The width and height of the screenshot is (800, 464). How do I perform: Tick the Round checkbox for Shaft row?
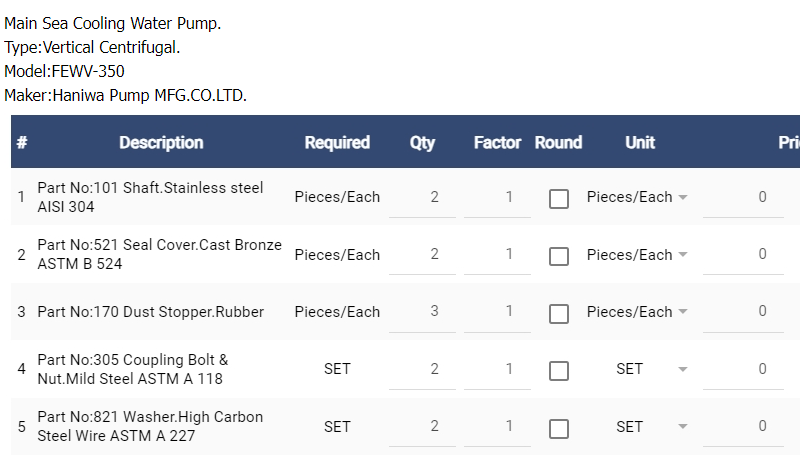[559, 199]
